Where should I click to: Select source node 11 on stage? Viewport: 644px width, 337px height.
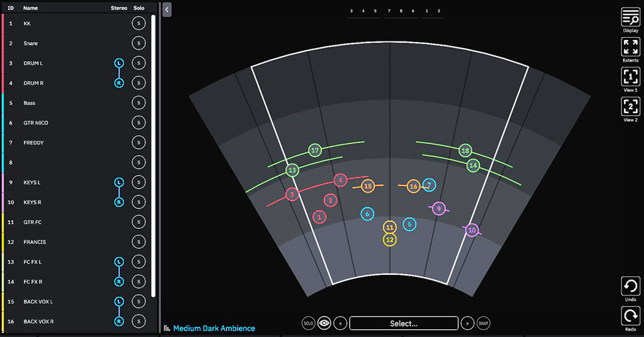point(390,227)
